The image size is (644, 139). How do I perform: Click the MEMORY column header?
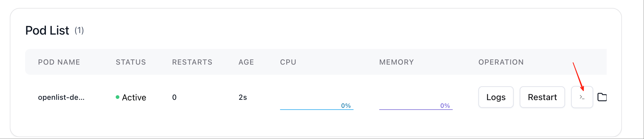[x=396, y=62]
